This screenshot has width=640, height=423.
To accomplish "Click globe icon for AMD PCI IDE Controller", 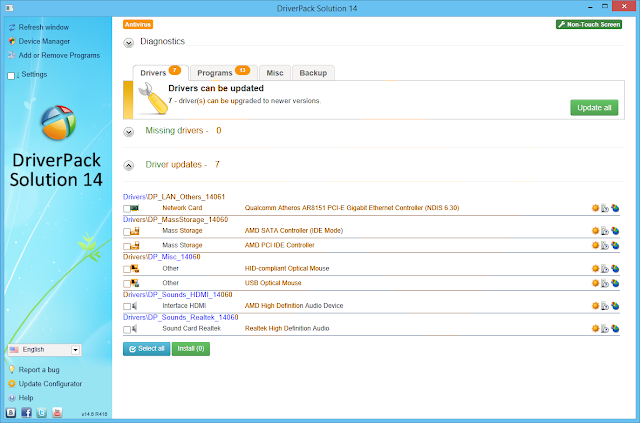I will click(x=615, y=245).
